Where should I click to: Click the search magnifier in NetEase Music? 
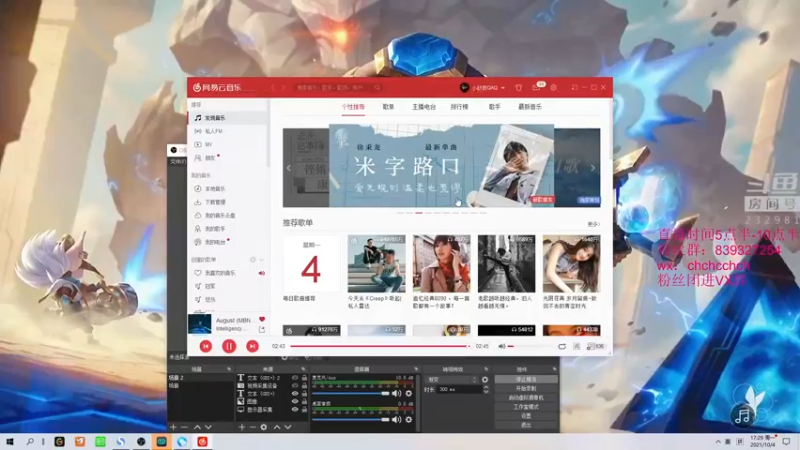click(378, 88)
